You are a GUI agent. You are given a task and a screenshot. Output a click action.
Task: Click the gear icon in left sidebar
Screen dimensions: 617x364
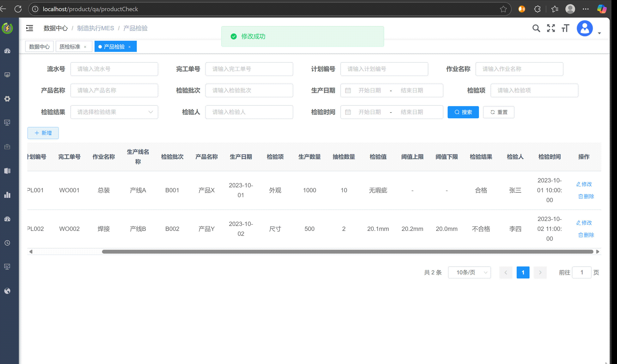point(7,99)
